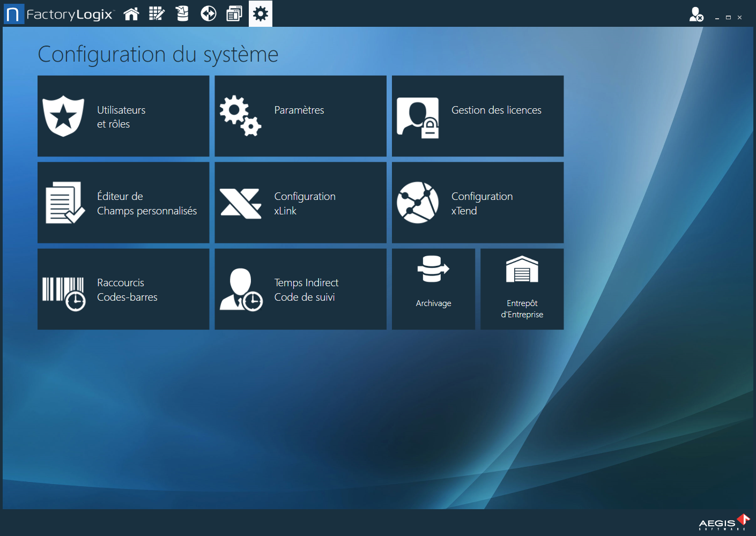Image resolution: width=756 pixels, height=536 pixels.
Task: Log out using the user account icon
Action: tap(695, 14)
